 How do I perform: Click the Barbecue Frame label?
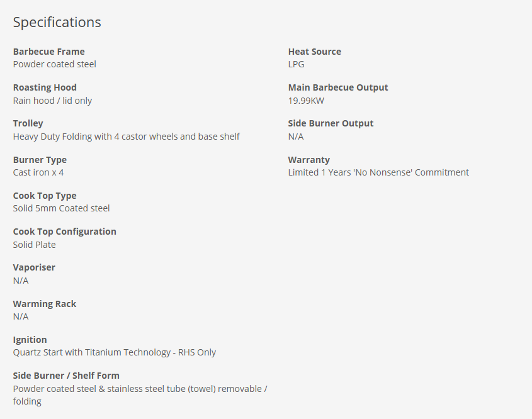click(48, 52)
